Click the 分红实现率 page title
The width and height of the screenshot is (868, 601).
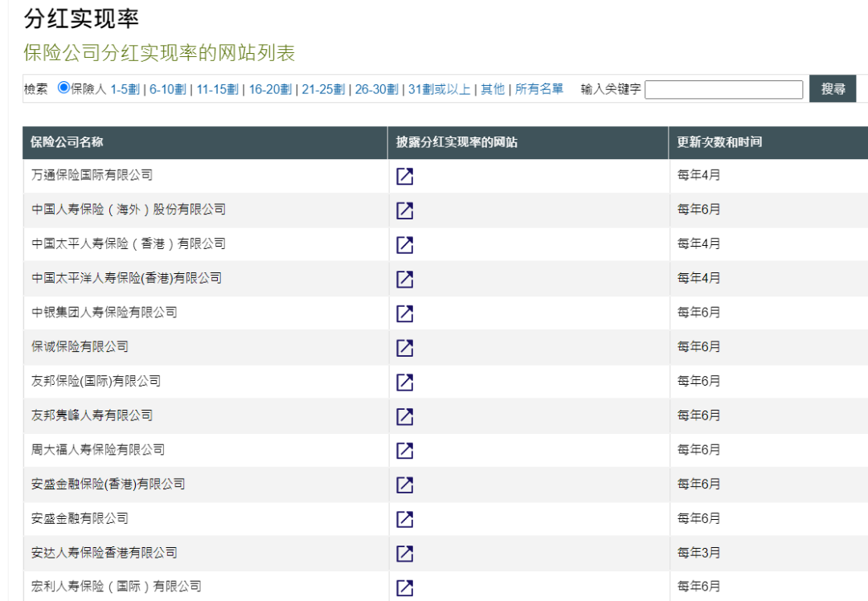tap(81, 18)
